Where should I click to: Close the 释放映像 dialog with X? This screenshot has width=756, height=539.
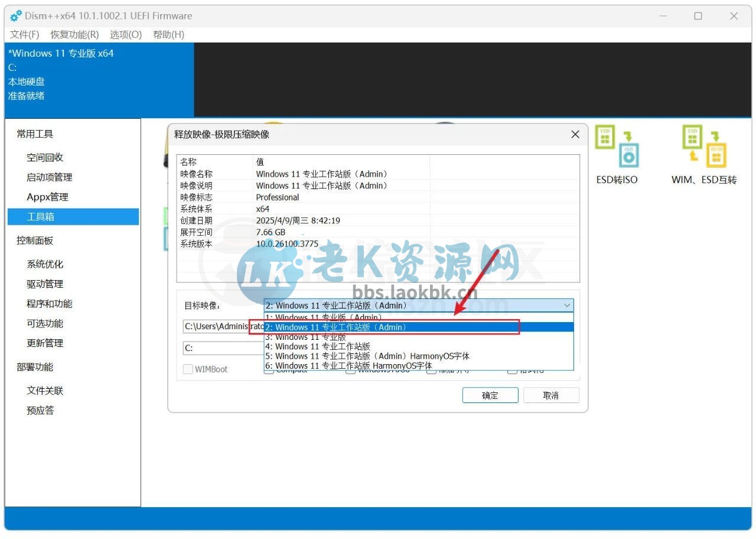click(x=575, y=135)
